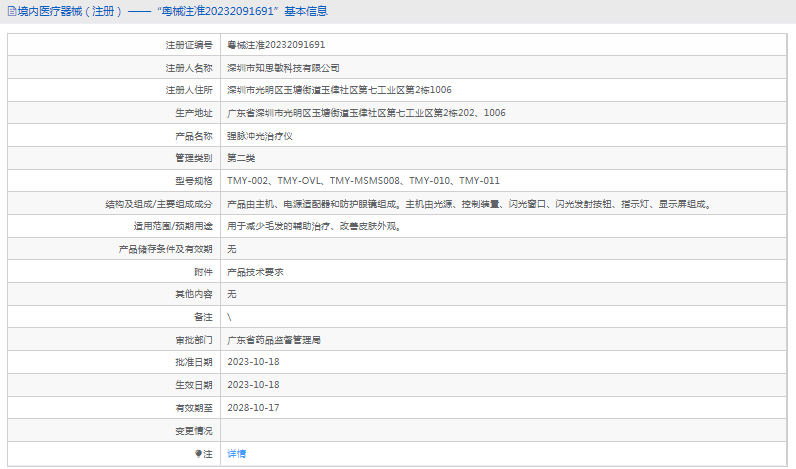Click the 其他内容 label

pos(194,294)
